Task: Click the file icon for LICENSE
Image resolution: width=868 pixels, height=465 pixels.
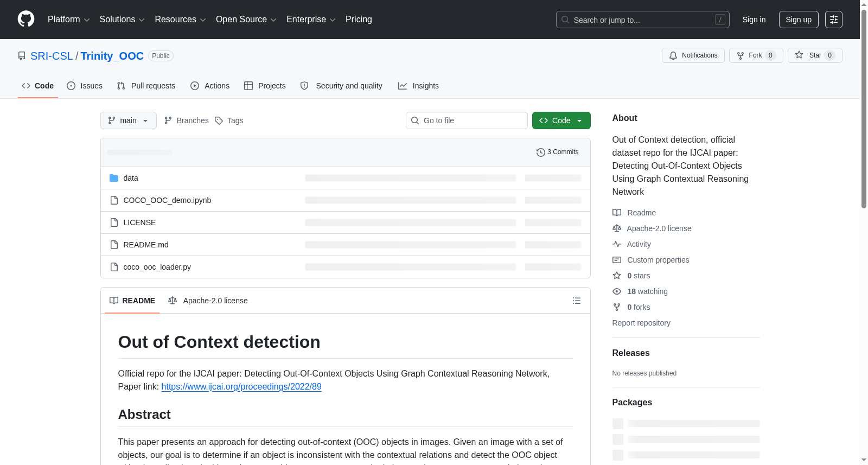Action: 114,222
